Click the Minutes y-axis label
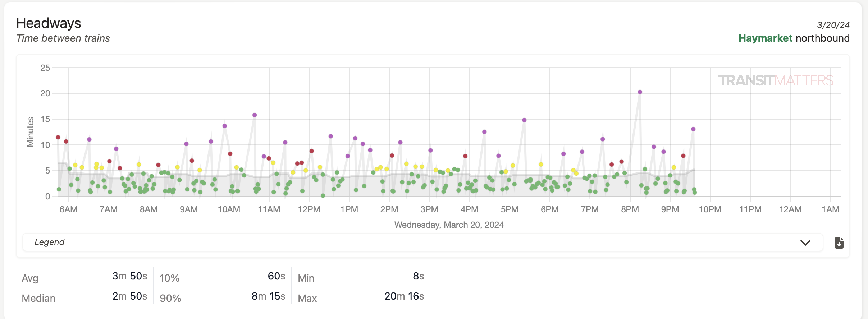This screenshot has width=868, height=319. (30, 132)
